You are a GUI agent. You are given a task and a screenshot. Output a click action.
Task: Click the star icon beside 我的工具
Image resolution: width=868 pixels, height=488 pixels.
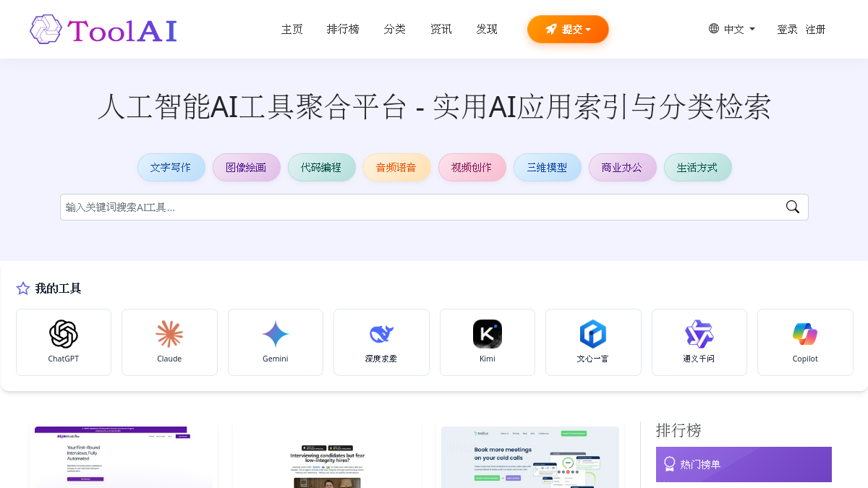pos(23,288)
